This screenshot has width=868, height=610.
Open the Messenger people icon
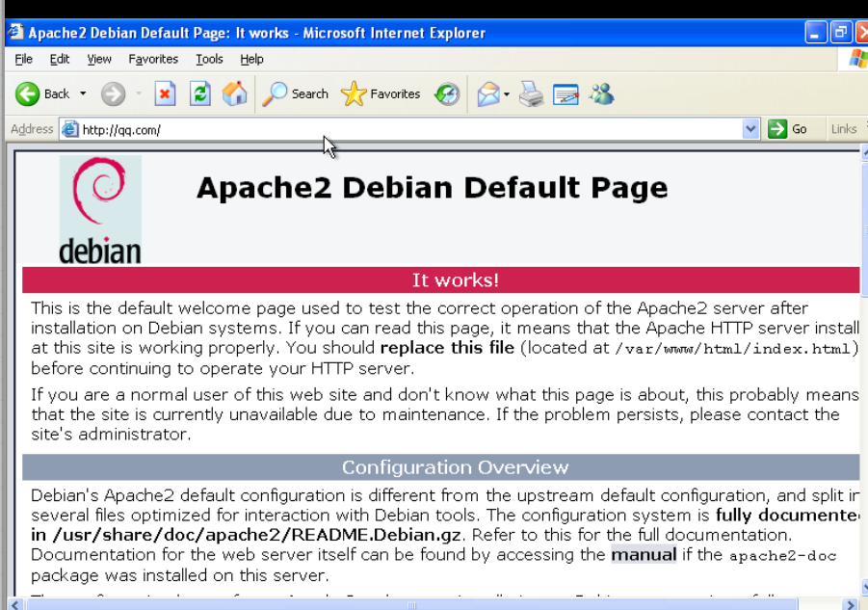tap(602, 94)
